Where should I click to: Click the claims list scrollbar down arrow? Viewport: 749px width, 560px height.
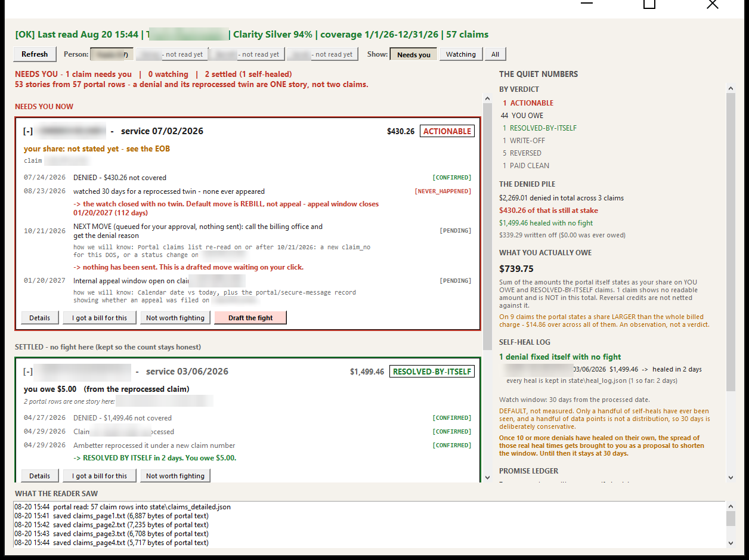click(487, 477)
